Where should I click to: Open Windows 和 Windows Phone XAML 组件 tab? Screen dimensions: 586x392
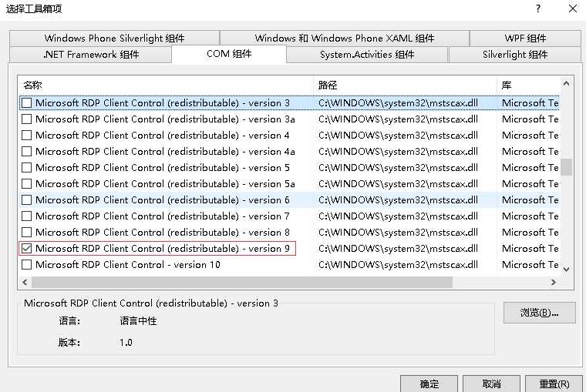click(345, 38)
